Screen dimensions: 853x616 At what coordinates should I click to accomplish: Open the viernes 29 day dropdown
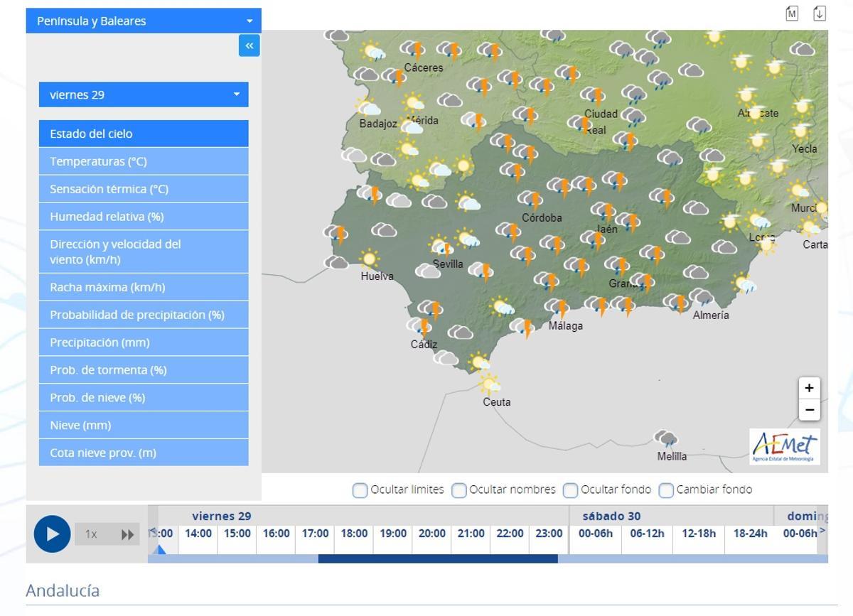click(142, 94)
